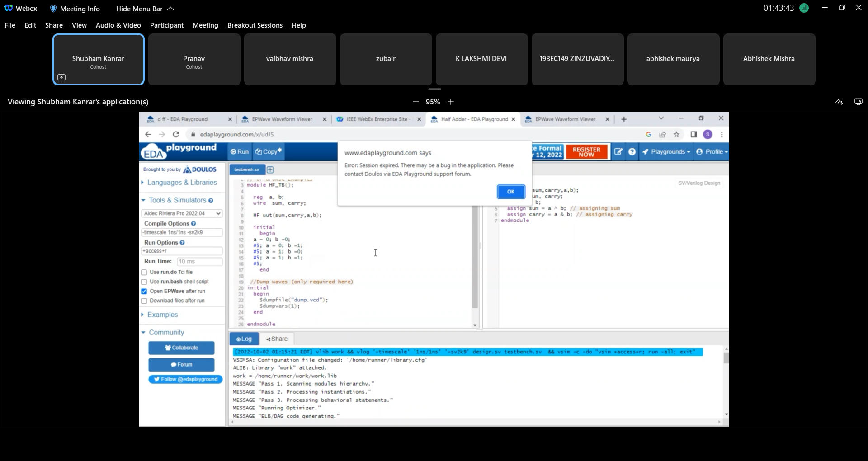Go back in the shared browser
868x461 pixels.
[148, 134]
